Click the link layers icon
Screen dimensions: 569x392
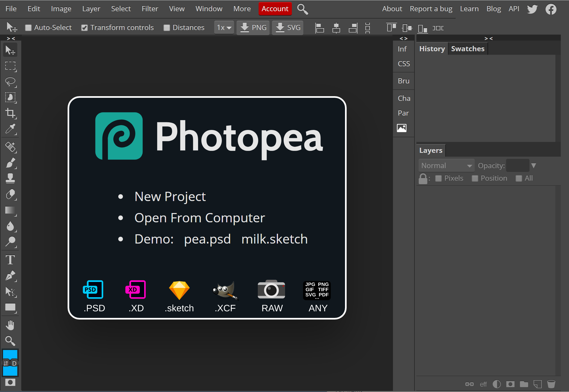tap(469, 384)
